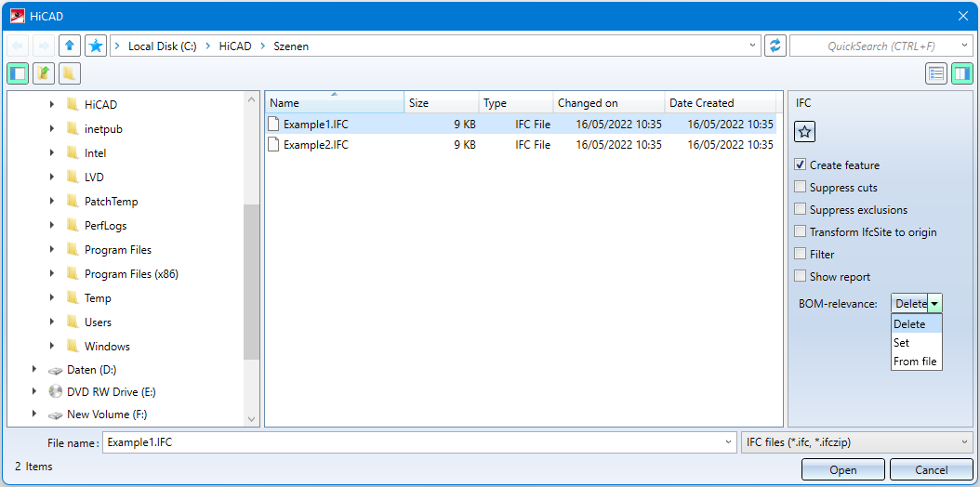Choose Delete in BOM-relevance list

pyautogui.click(x=916, y=324)
